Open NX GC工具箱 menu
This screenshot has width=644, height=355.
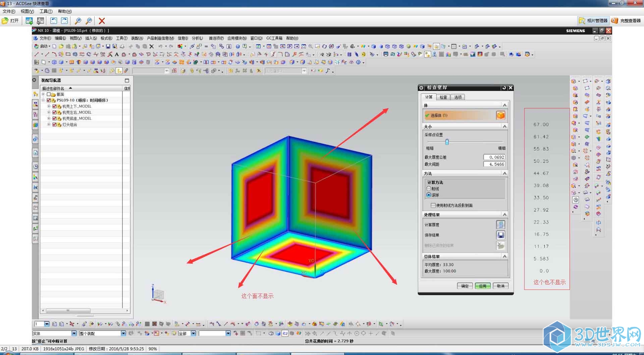click(x=274, y=38)
